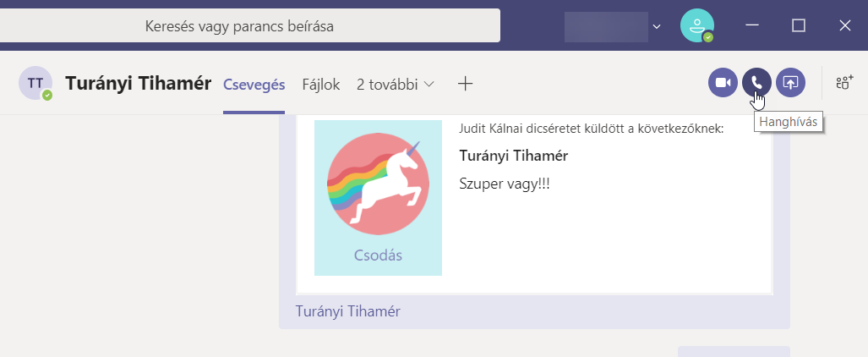Click the unicorn praise badge image
868x357 pixels.
[378, 184]
